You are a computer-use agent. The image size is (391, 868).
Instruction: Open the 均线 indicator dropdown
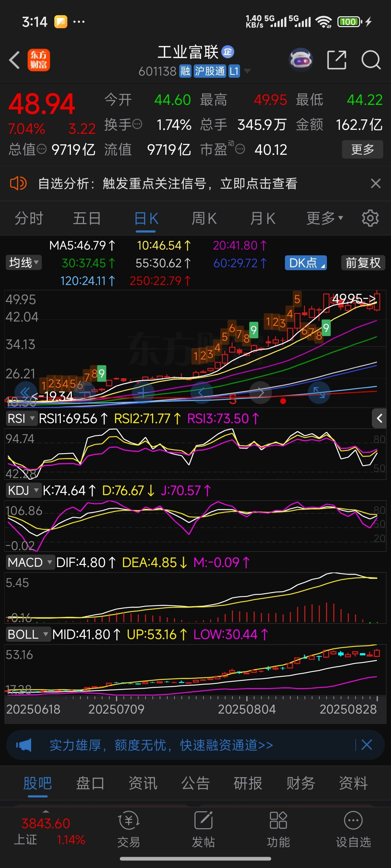(24, 263)
